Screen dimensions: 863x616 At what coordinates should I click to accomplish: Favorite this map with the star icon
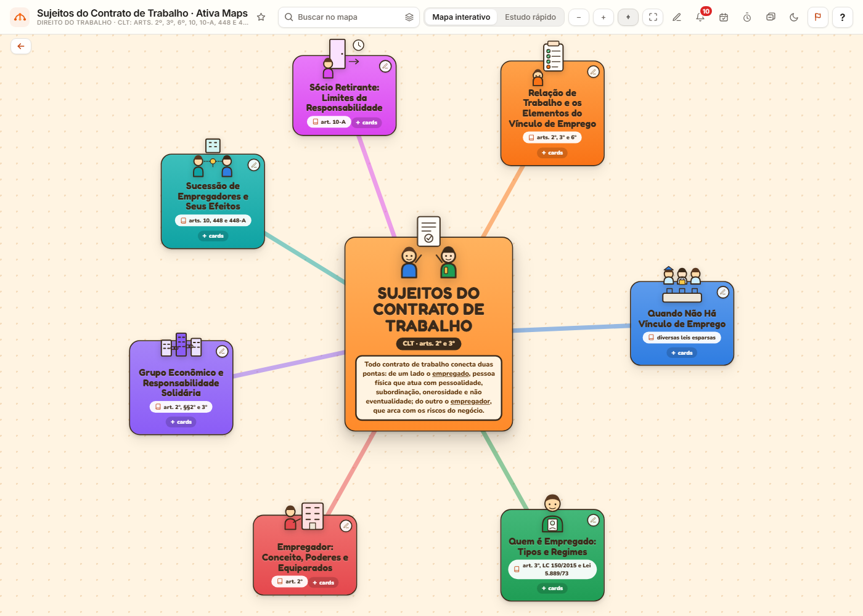click(x=261, y=17)
